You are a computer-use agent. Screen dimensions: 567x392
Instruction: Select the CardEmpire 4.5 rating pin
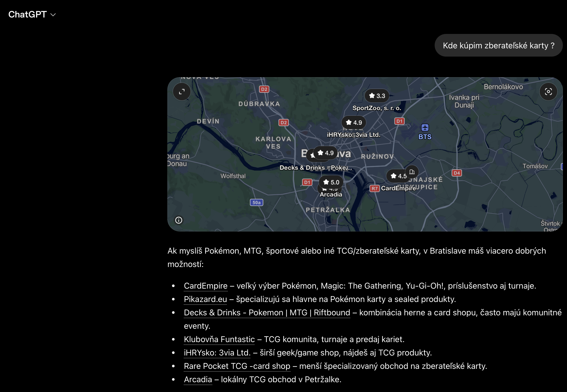[398, 176]
